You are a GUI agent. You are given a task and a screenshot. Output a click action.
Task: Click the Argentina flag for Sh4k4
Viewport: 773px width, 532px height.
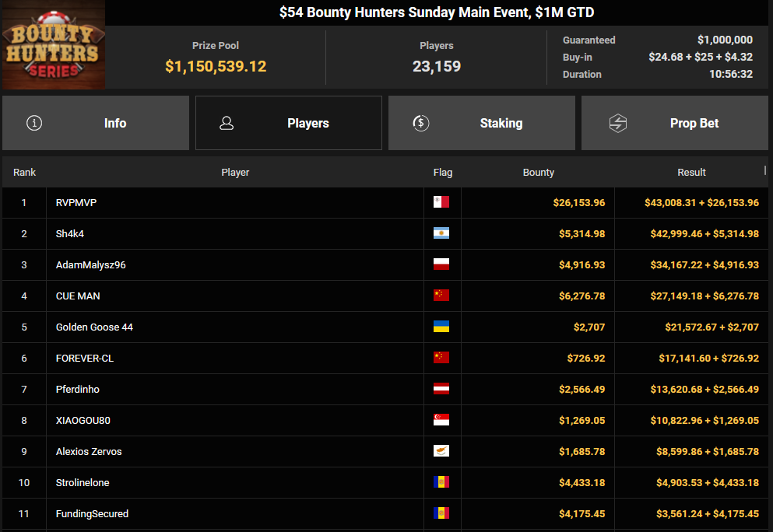441,233
